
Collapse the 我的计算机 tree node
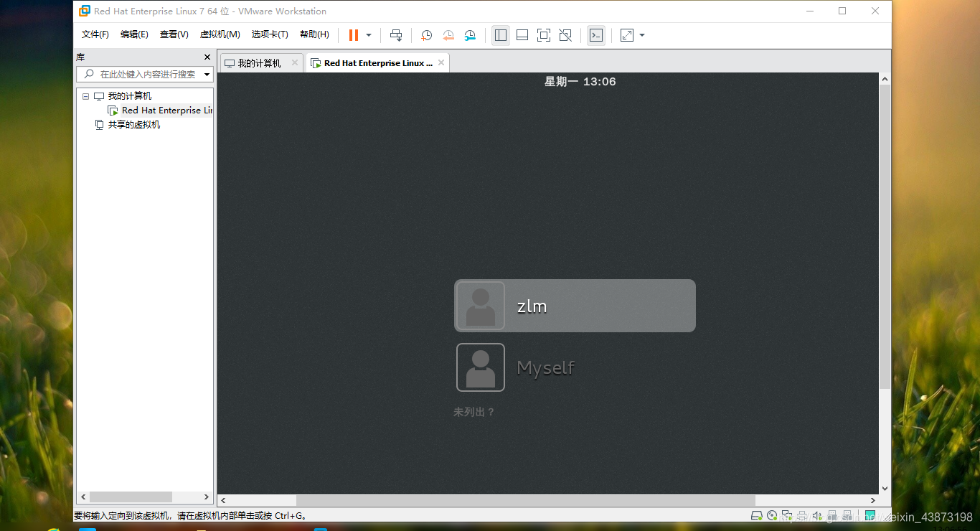tap(86, 96)
